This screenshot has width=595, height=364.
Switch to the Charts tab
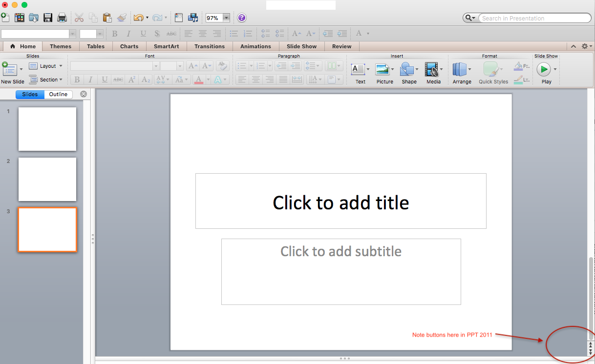[129, 46]
